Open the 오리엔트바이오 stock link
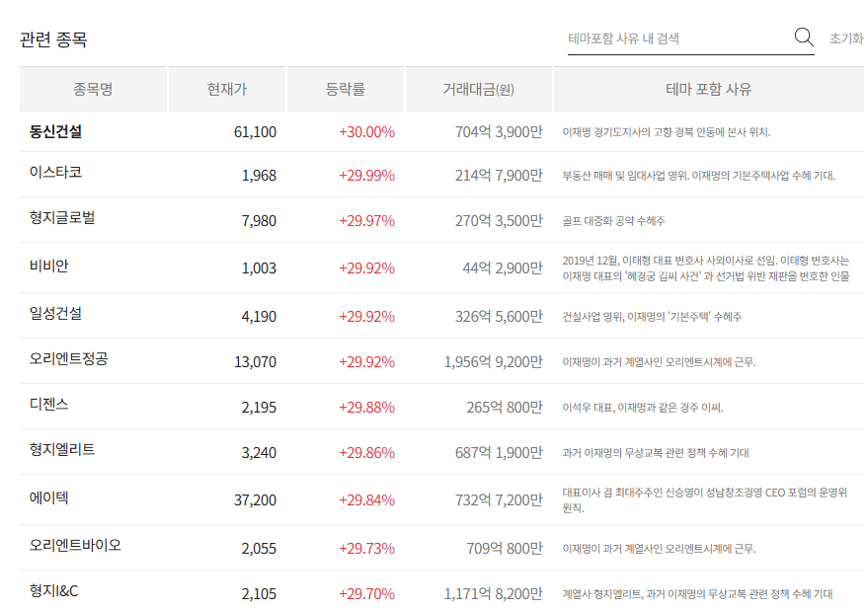 pyautogui.click(x=75, y=545)
